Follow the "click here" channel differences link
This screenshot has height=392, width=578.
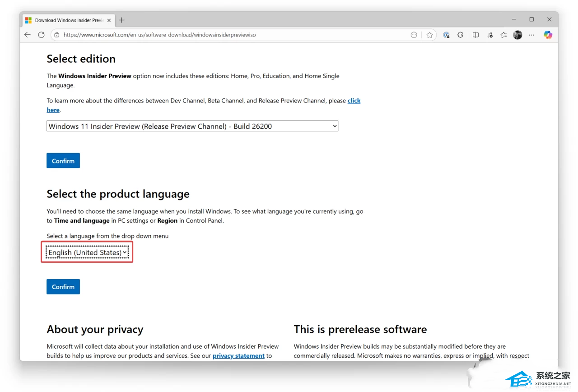pos(354,101)
